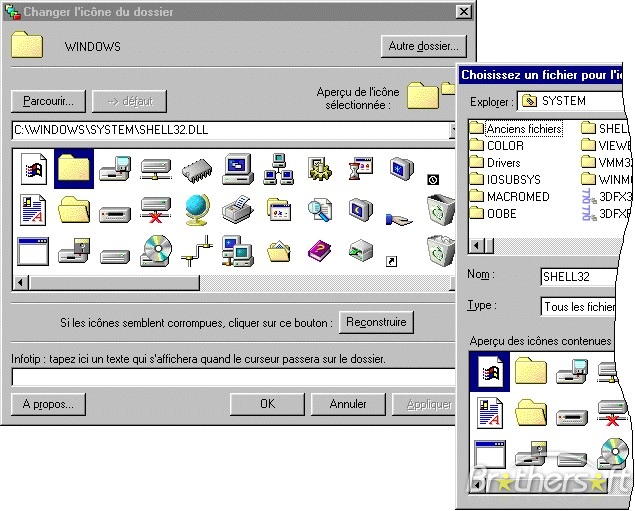635x511 pixels.
Task: Choose the monitor with snowflake icon
Action: pos(401,168)
